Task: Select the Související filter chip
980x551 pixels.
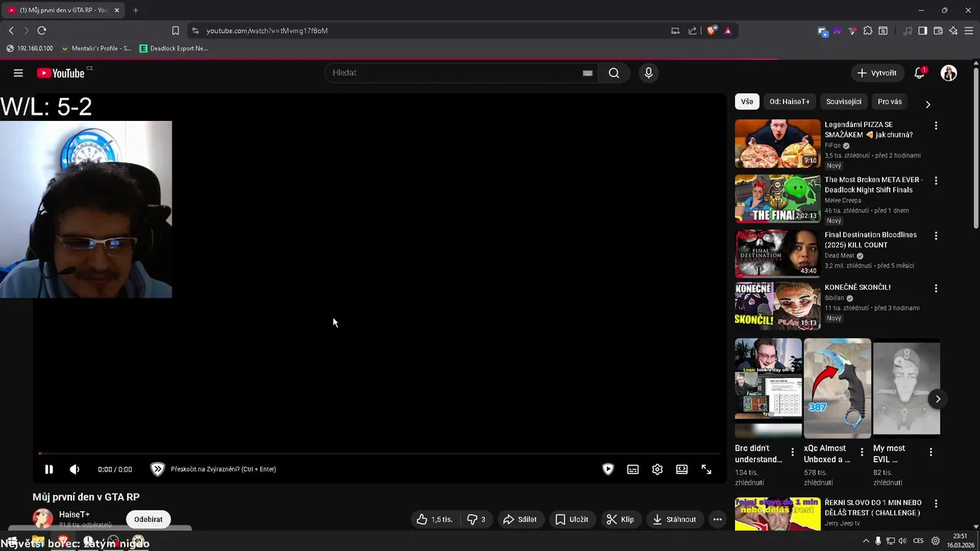Action: click(x=844, y=101)
